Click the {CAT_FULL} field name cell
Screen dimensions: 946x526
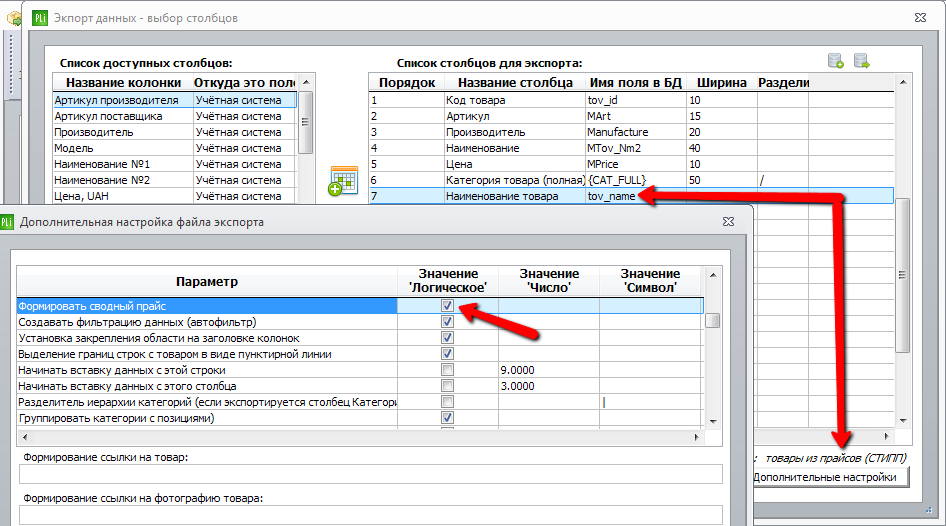(636, 180)
